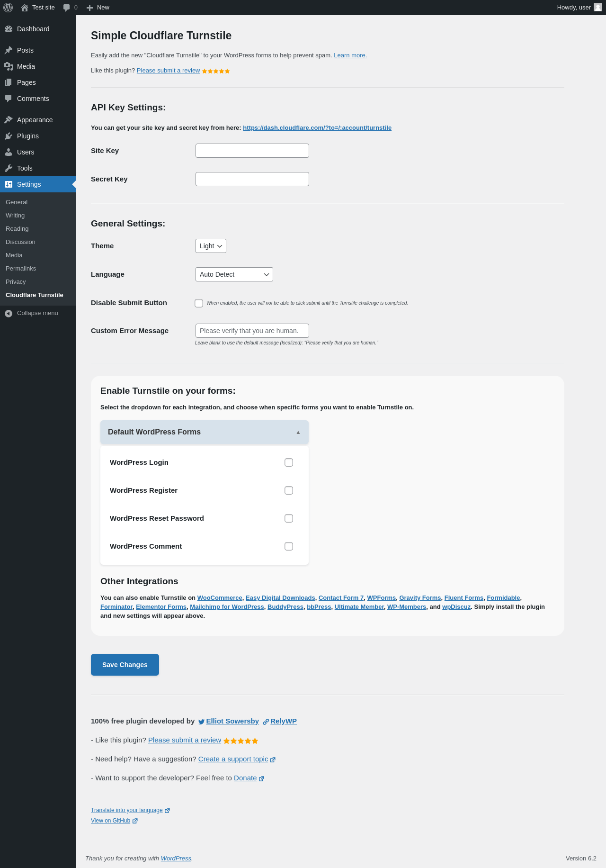Open the Test site home icon
The width and height of the screenshot is (606, 868).
click(25, 8)
